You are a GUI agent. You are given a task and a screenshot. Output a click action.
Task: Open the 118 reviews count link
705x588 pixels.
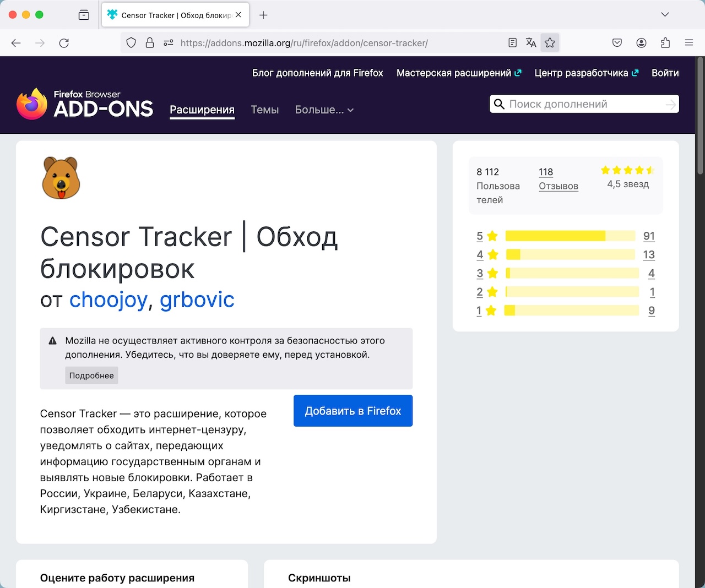(546, 172)
